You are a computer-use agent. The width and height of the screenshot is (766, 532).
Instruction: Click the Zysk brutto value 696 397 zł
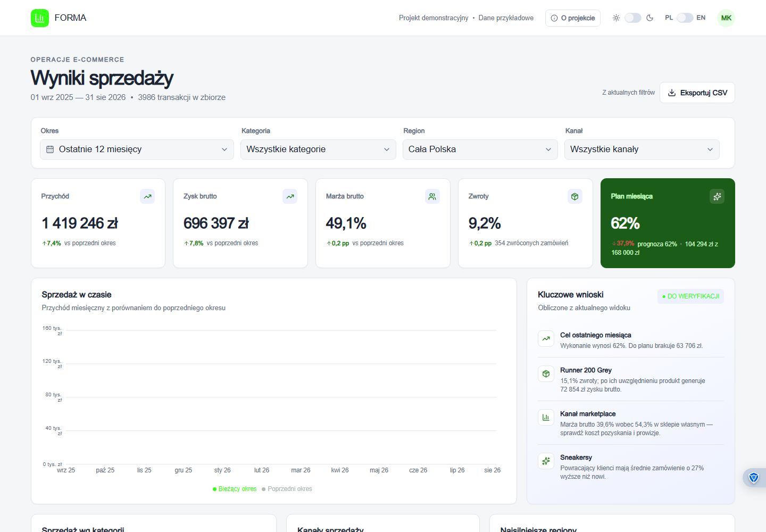(x=216, y=223)
